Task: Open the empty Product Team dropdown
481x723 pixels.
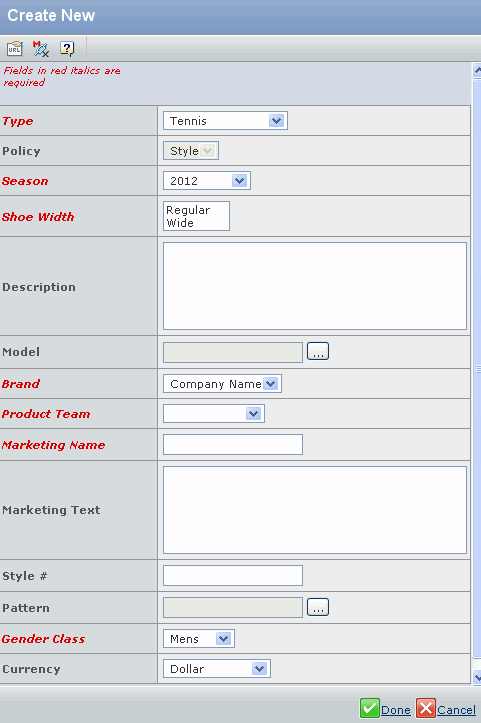Action: [x=214, y=414]
